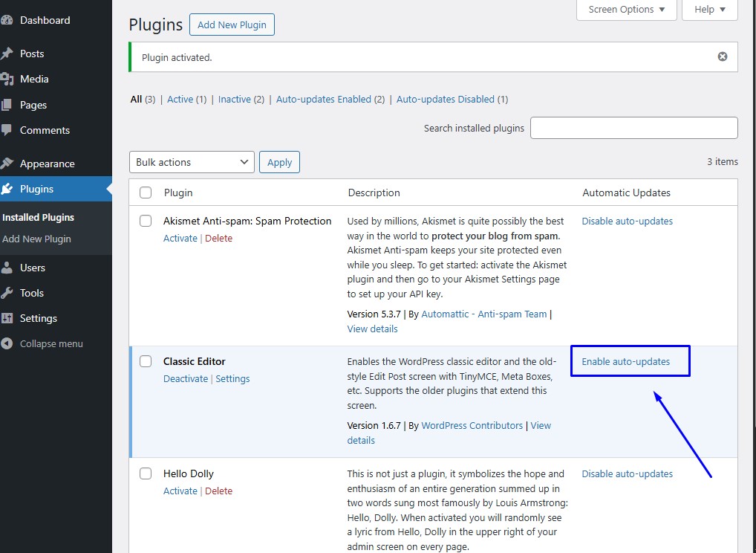Click inside the plugin search field
The width and height of the screenshot is (756, 553).
tap(633, 128)
